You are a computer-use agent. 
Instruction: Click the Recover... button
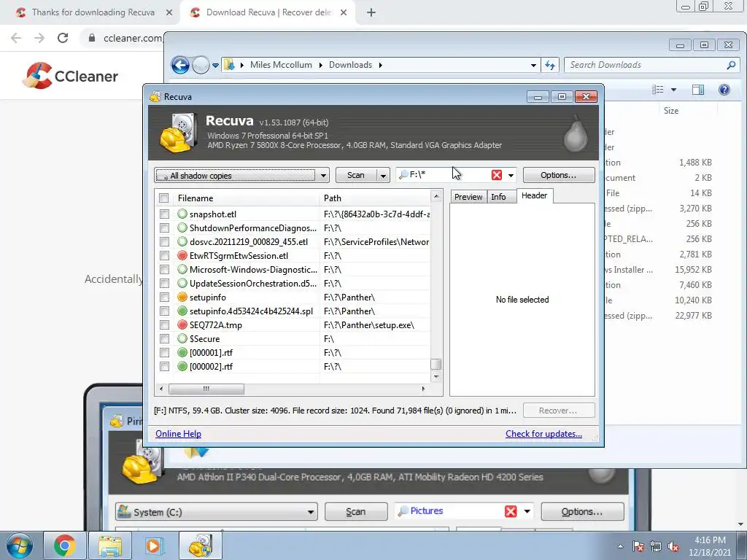click(x=558, y=411)
